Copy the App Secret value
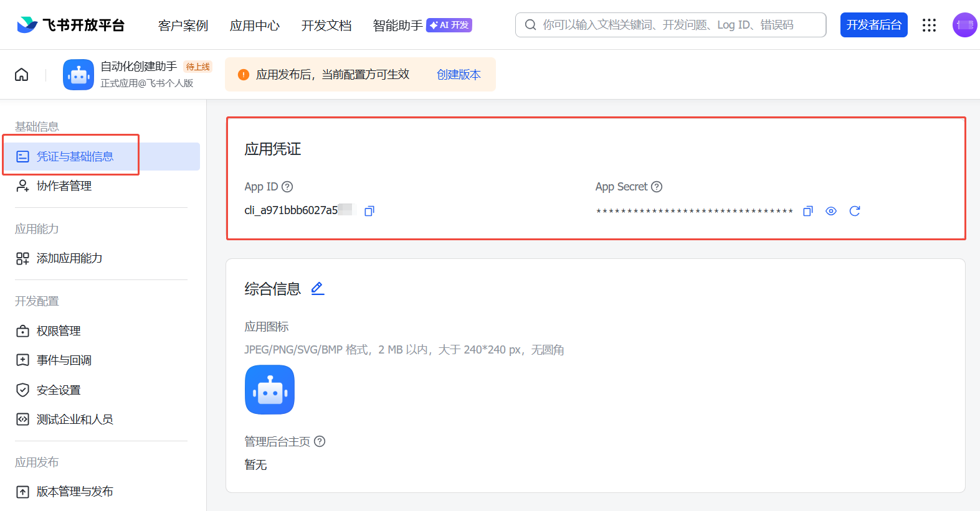The height and width of the screenshot is (511, 980). click(808, 211)
